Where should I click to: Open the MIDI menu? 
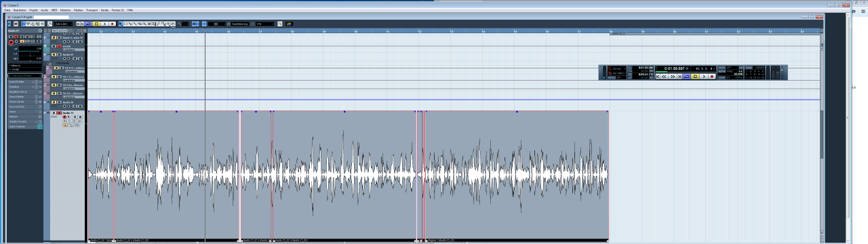[54, 11]
